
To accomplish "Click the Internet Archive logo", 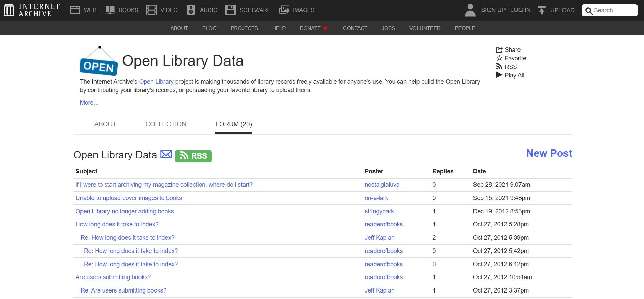I will (31, 10).
